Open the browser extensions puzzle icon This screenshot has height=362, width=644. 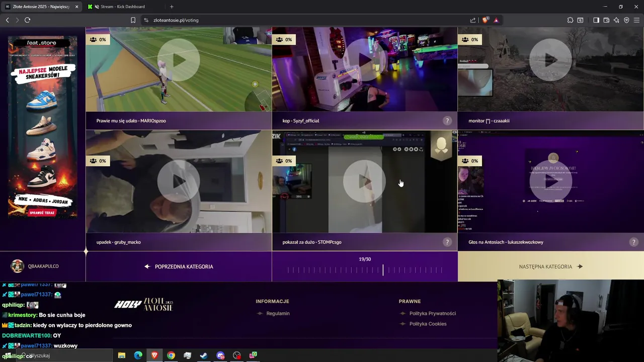click(570, 20)
